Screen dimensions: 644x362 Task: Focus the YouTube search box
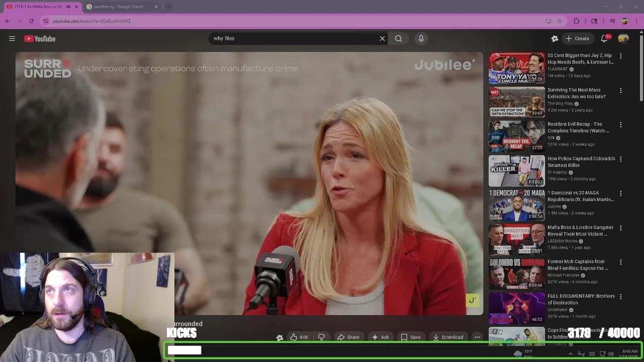(x=294, y=38)
